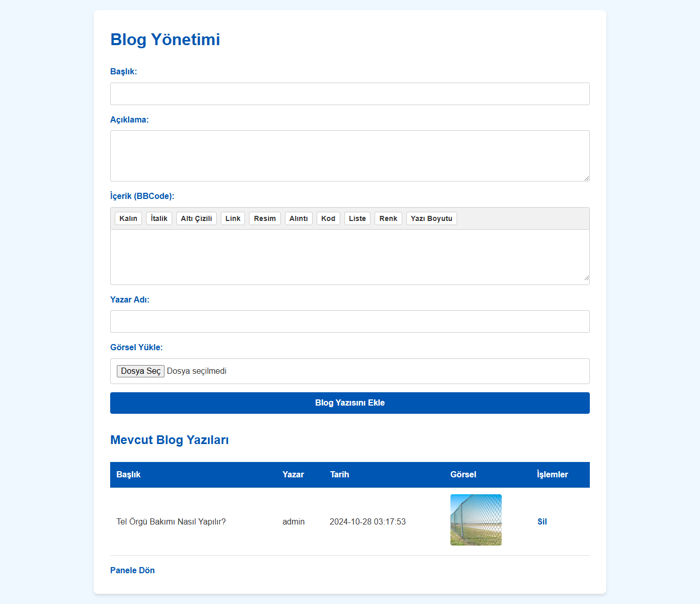Submit with Blog Yazısını Ekle button
The width and height of the screenshot is (700, 604).
349,403
